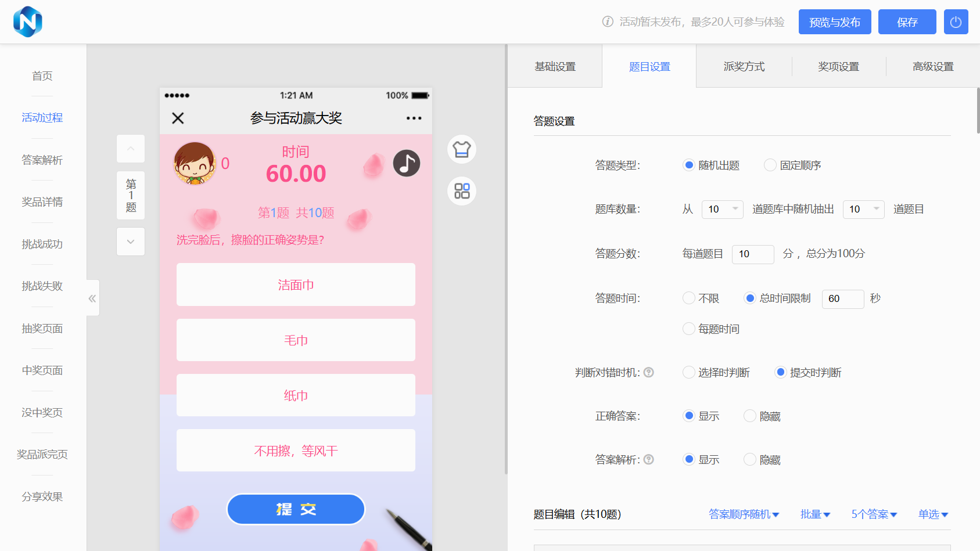Expand the 5个答案 dropdown
Viewport: 980px width, 551px height.
pyautogui.click(x=874, y=514)
